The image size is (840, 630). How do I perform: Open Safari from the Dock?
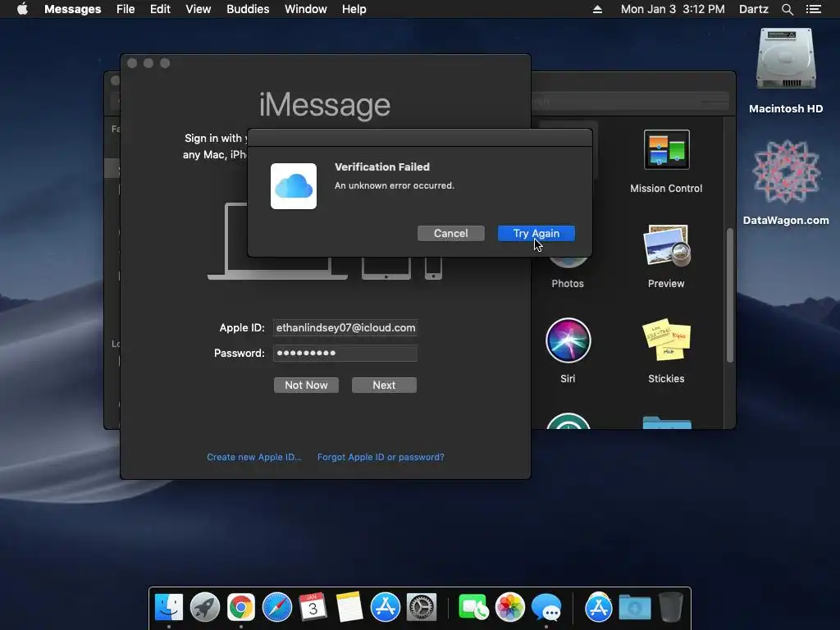pyautogui.click(x=277, y=608)
